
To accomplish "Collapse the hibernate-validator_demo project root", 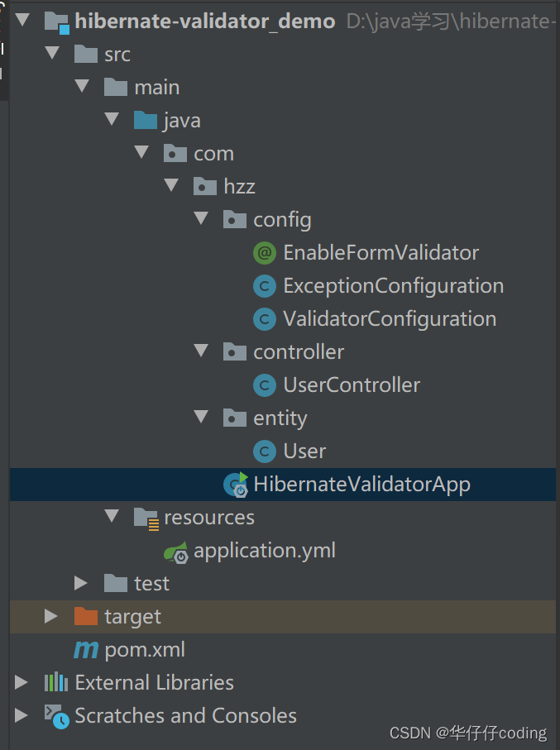I will pyautogui.click(x=22, y=20).
